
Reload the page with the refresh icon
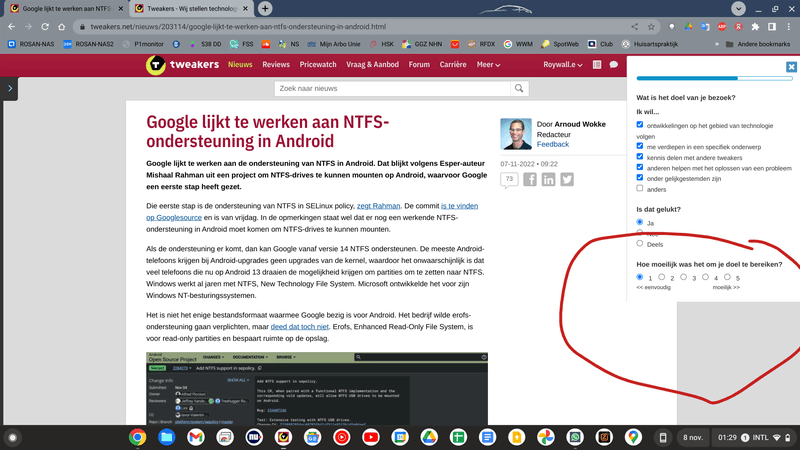coord(45,27)
